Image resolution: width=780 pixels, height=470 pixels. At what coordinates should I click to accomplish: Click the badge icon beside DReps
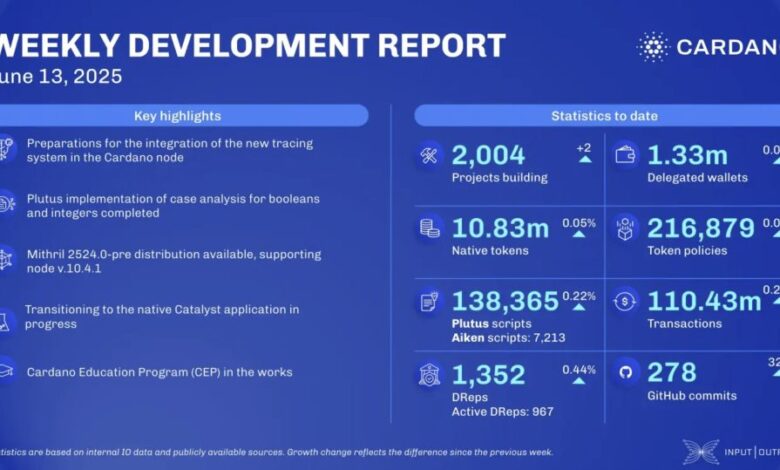[429, 375]
